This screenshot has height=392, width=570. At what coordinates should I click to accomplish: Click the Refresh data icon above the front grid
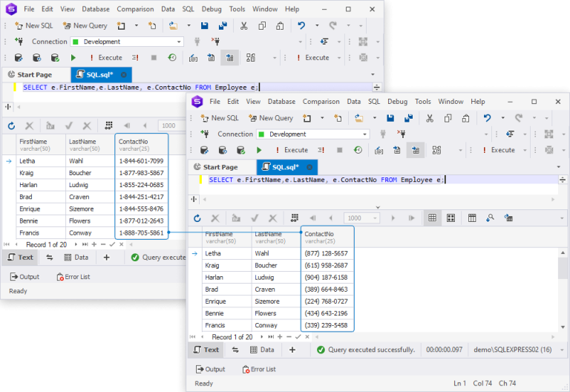(197, 218)
